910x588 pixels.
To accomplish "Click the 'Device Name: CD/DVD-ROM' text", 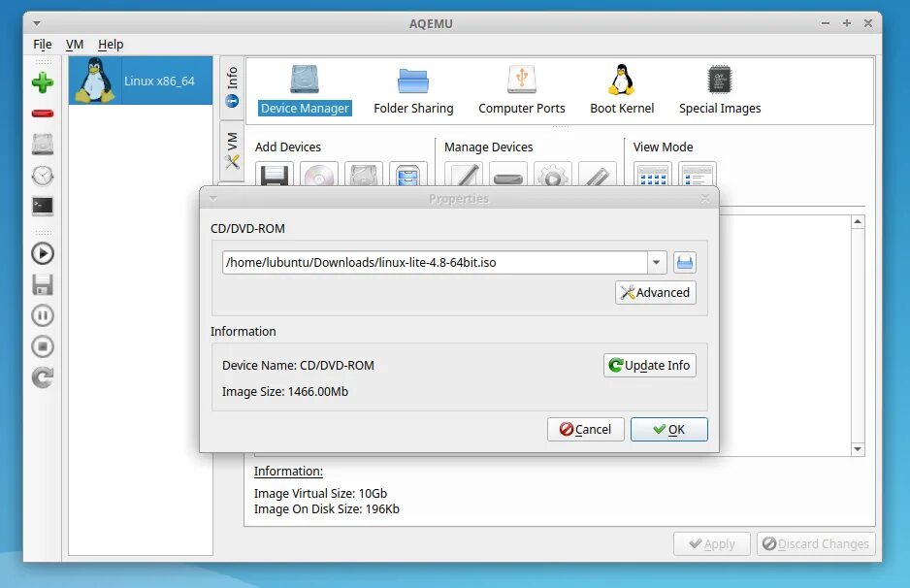I will (298, 366).
